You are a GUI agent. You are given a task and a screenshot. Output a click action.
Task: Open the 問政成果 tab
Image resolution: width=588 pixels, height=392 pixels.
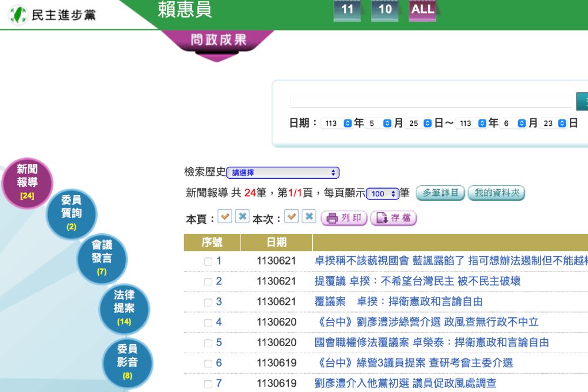pyautogui.click(x=218, y=40)
